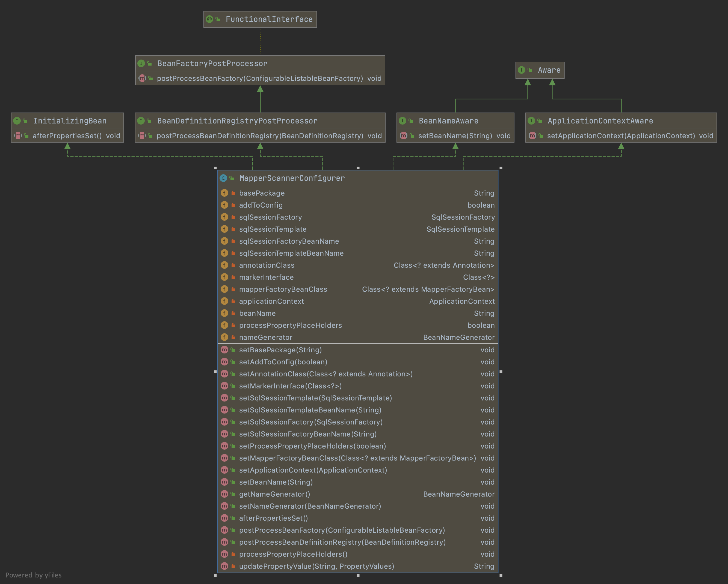The width and height of the screenshot is (728, 584).
Task: Click the field icon for nameGenerator
Action: point(224,337)
